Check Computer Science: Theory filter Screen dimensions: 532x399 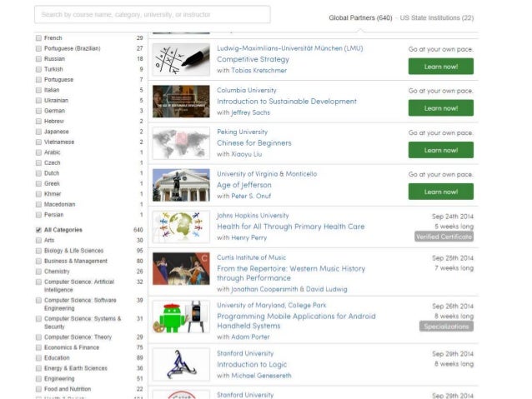38,337
